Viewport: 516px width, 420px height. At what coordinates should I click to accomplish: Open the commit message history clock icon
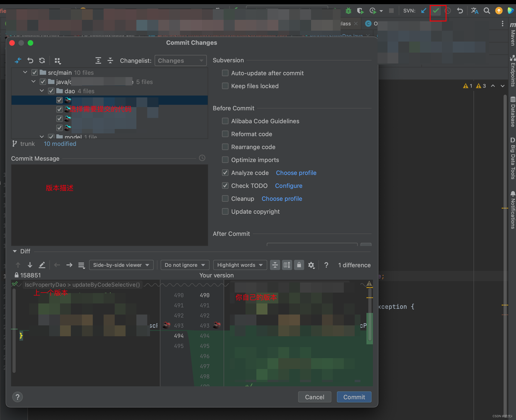click(202, 158)
